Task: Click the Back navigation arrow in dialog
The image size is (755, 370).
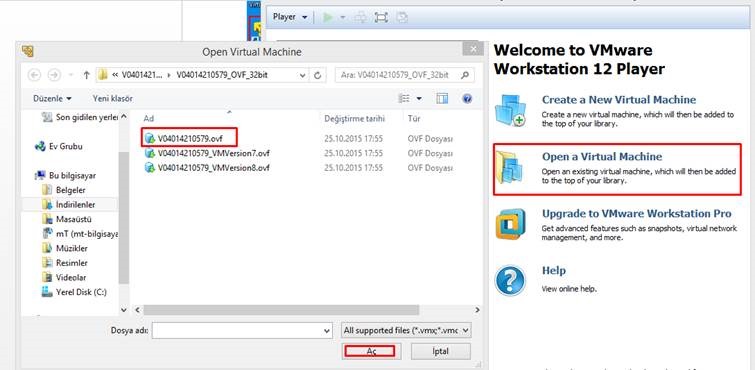Action: pyautogui.click(x=35, y=75)
